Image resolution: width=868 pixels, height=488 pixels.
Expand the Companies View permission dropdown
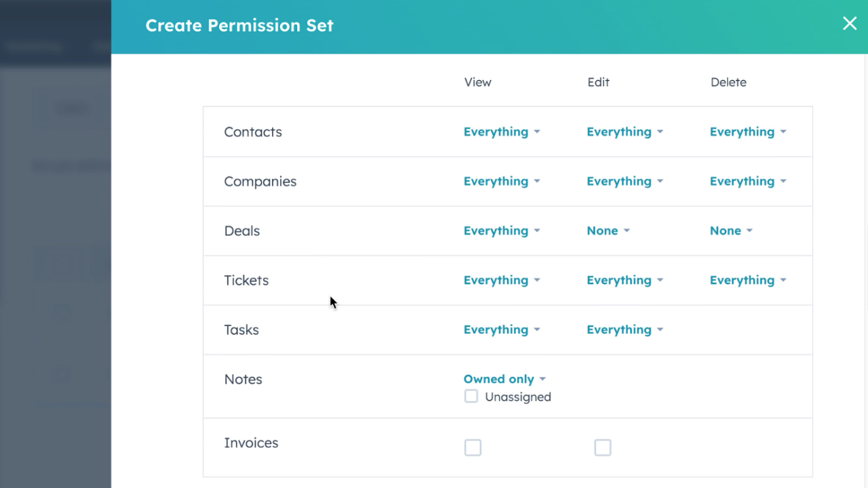pos(502,181)
